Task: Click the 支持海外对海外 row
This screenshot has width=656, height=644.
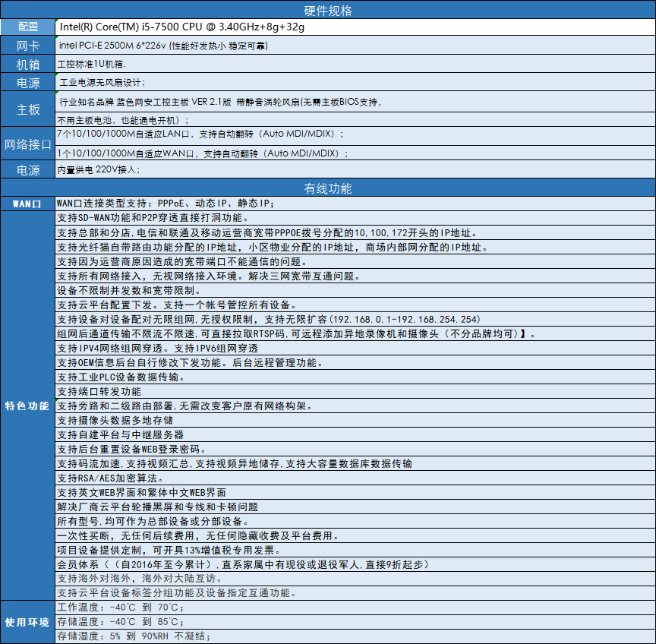Action: pyautogui.click(x=355, y=579)
